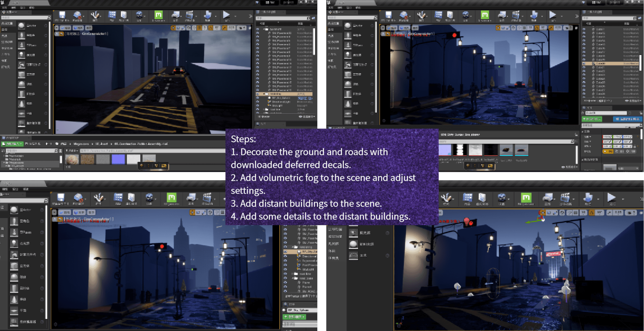Collapse Megascans folder in top-left content tree
Screen dimensions: 644x331
coord(4,163)
